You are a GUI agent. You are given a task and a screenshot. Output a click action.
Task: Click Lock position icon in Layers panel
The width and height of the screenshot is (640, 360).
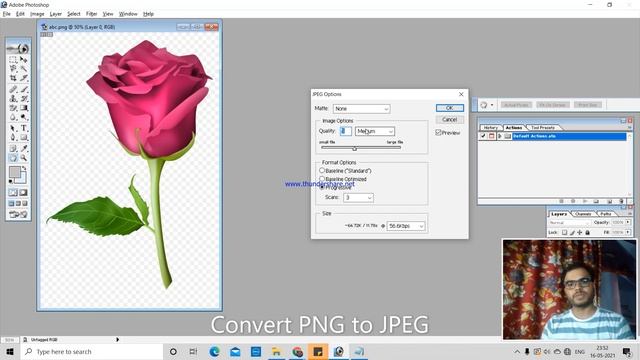[580, 232]
